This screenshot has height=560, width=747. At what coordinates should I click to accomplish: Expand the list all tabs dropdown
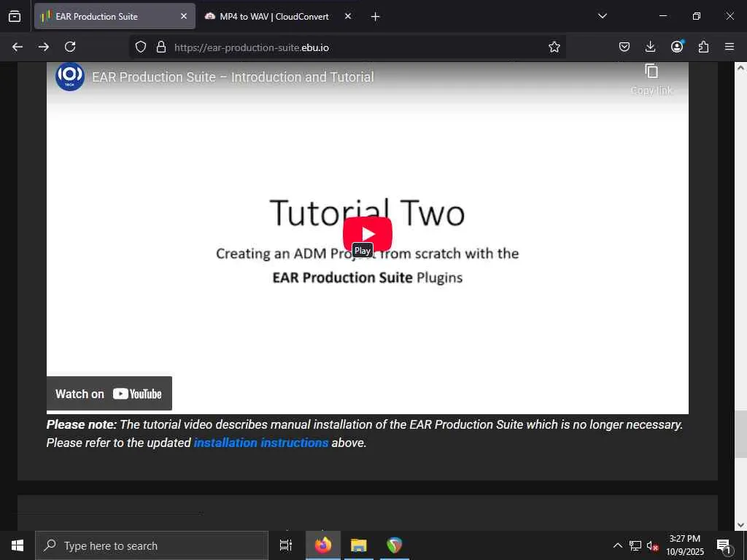602,16
